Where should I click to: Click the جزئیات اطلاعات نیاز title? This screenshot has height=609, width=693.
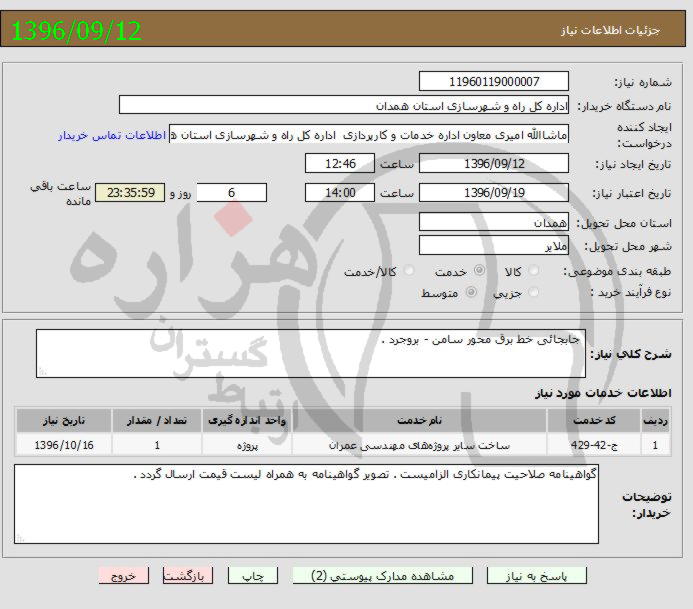(x=610, y=30)
